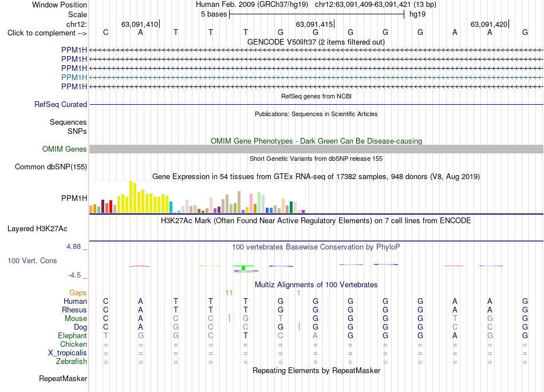Image resolution: width=544 pixels, height=392 pixels.
Task: Click the orange gap count 11
Action: (x=228, y=293)
